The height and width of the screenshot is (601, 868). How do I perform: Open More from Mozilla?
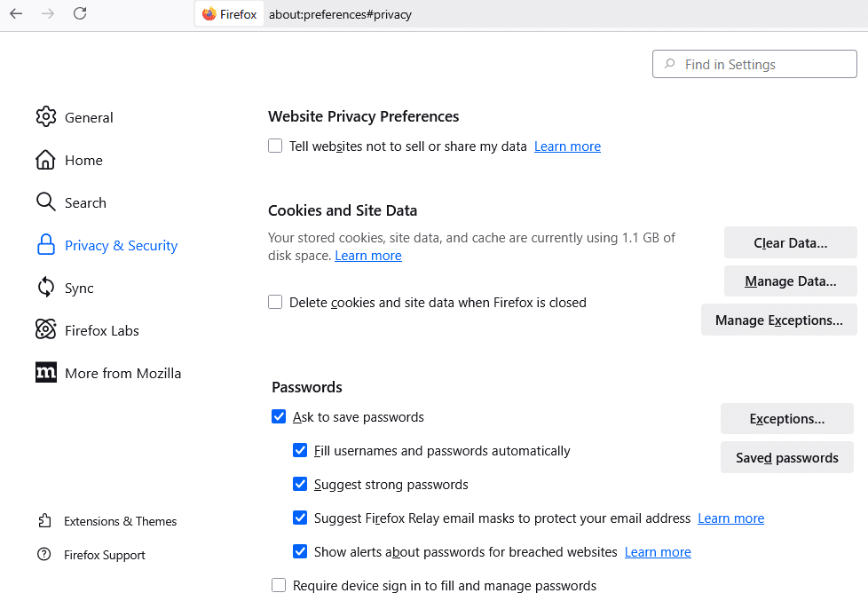tap(122, 373)
